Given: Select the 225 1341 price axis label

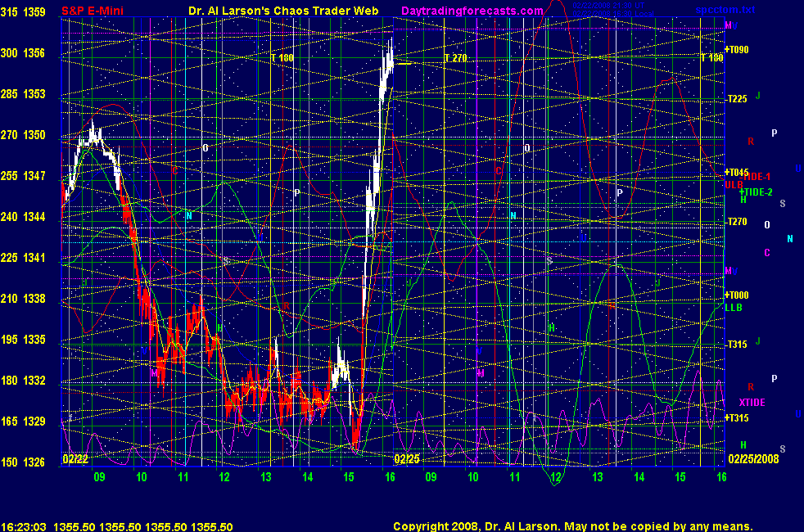Looking at the screenshot, I should pyautogui.click(x=23, y=259).
